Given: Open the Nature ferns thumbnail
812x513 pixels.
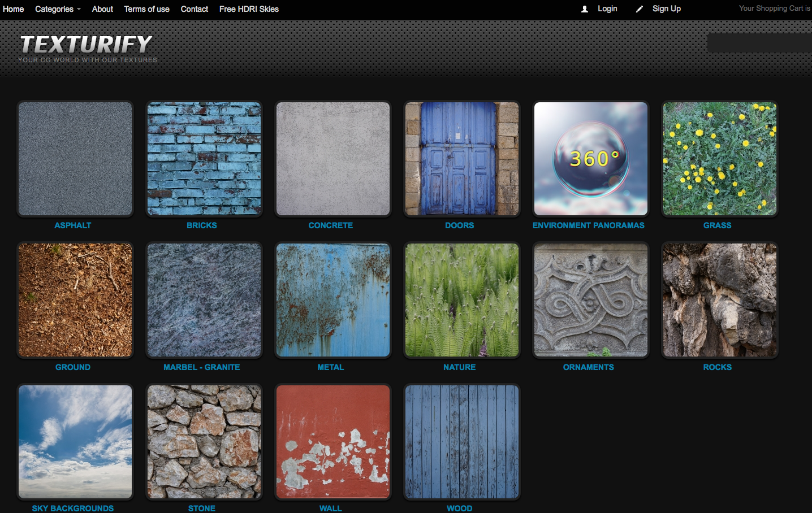Looking at the screenshot, I should point(462,300).
